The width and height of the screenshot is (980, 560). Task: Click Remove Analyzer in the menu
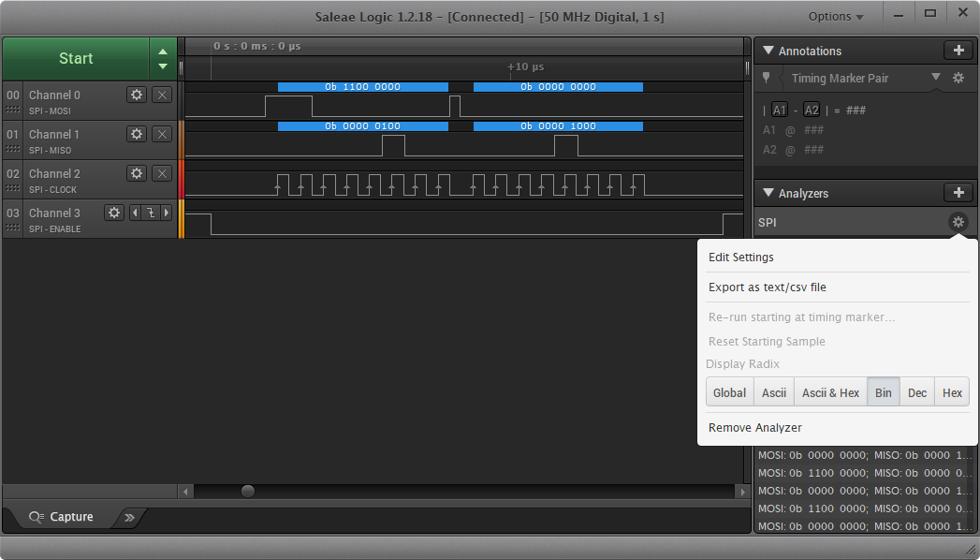pos(755,428)
